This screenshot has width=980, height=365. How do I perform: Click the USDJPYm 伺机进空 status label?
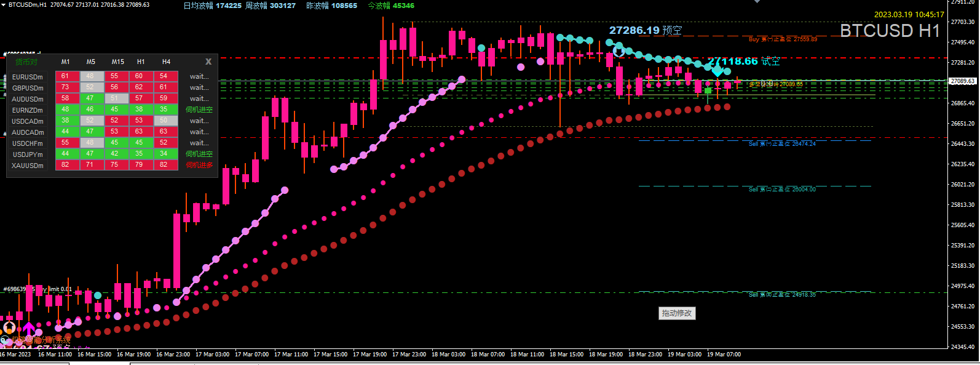pyautogui.click(x=199, y=154)
